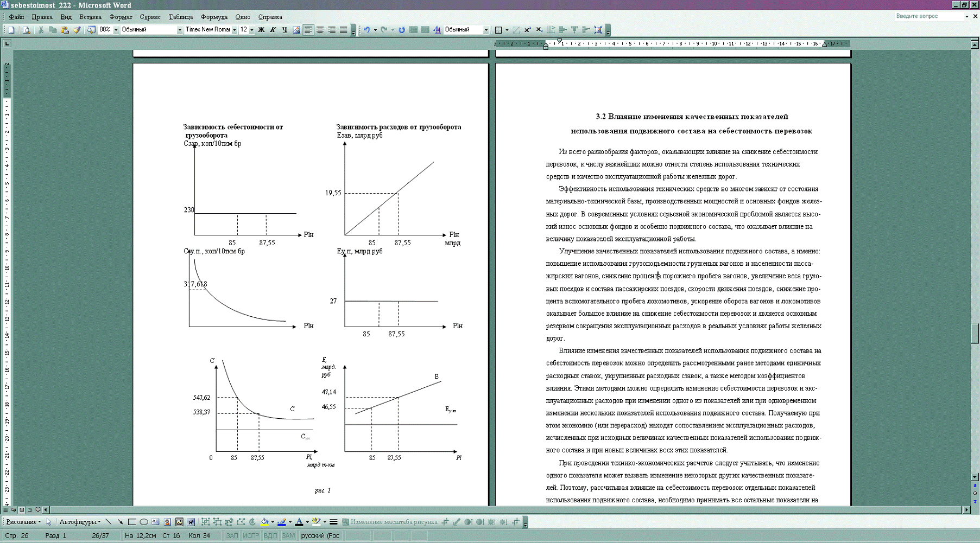
Task: Click the Рисование drawing menu button
Action: (x=23, y=522)
